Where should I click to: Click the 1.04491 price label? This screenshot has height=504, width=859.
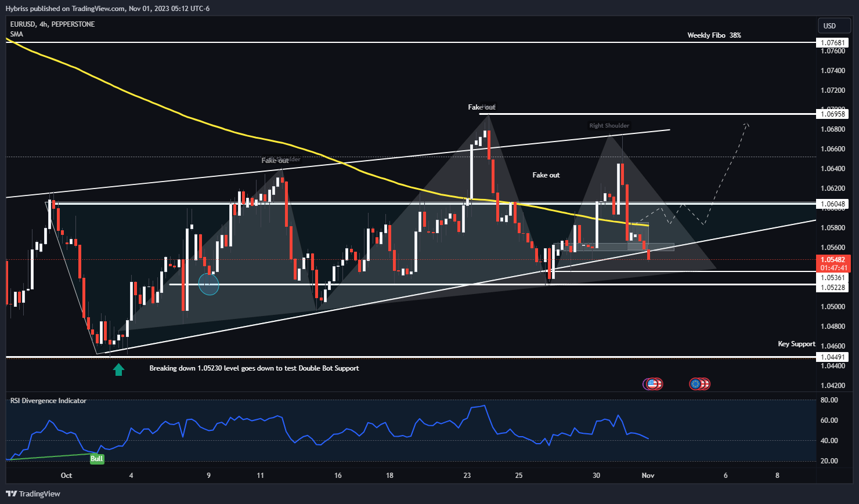(833, 357)
